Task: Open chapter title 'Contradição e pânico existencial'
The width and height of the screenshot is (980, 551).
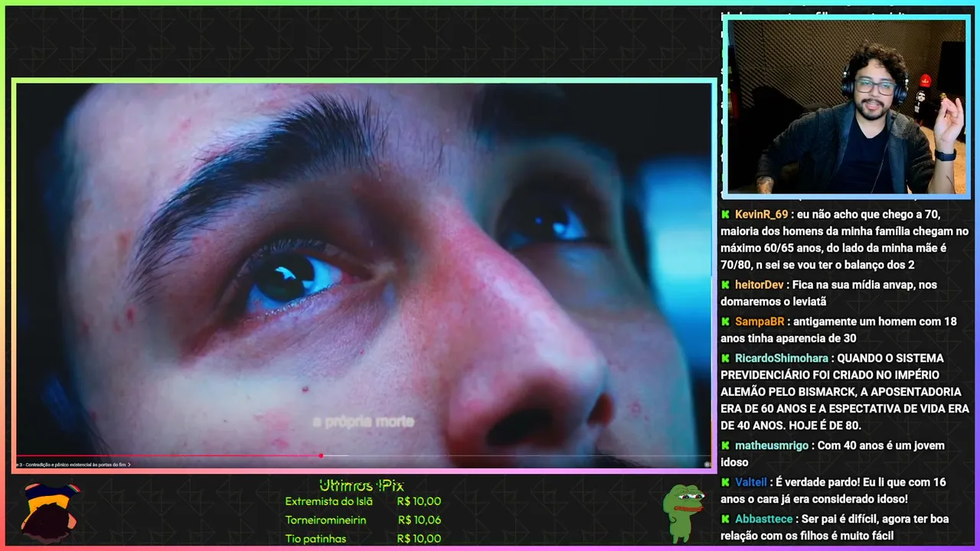Action: 73,465
